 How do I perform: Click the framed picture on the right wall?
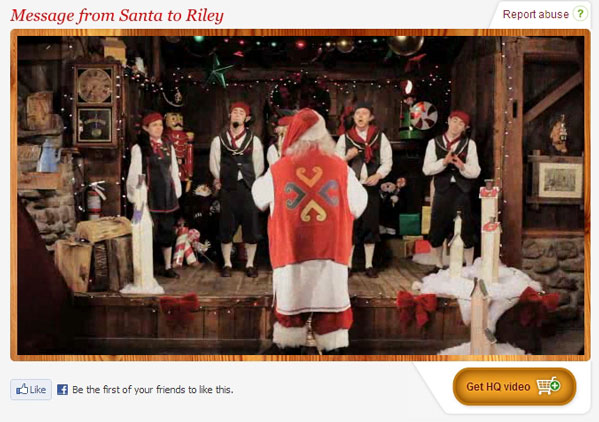(x=560, y=180)
